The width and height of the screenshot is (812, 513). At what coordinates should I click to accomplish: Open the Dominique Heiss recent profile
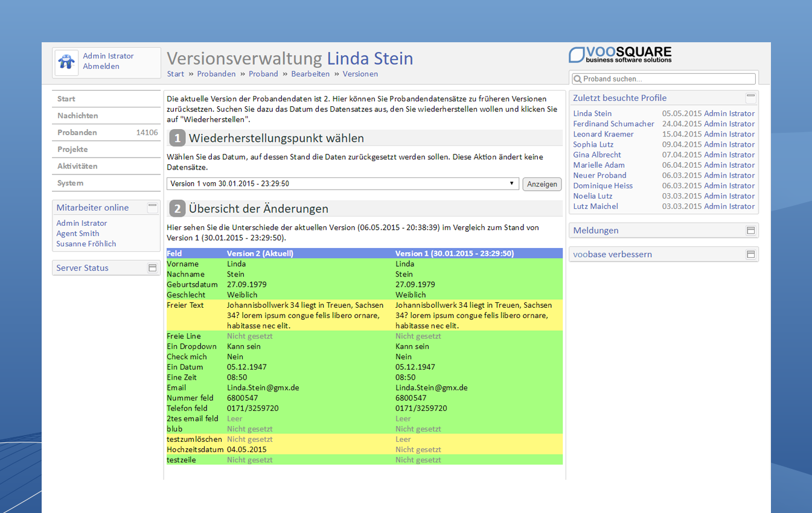(603, 185)
